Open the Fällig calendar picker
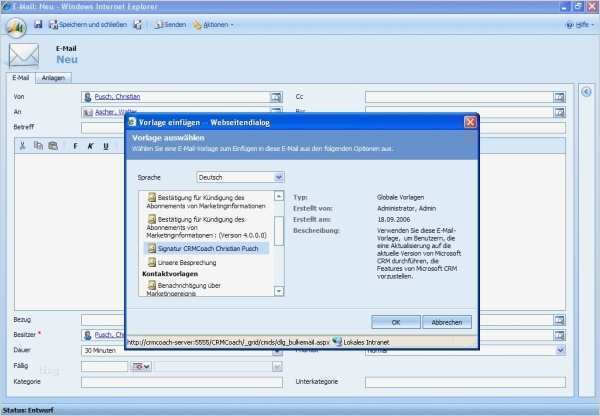The height and width of the screenshot is (416, 600). (141, 366)
